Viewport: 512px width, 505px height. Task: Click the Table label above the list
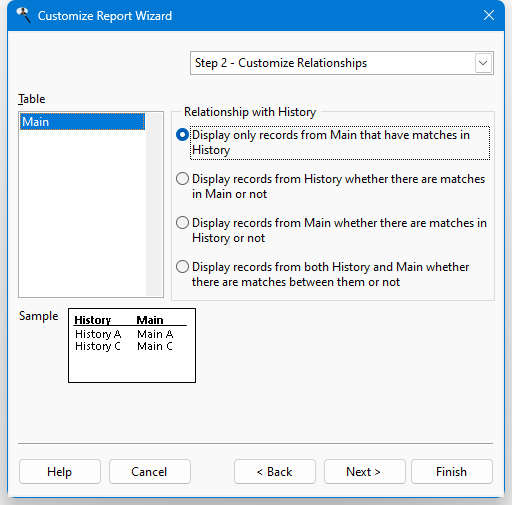pos(32,99)
